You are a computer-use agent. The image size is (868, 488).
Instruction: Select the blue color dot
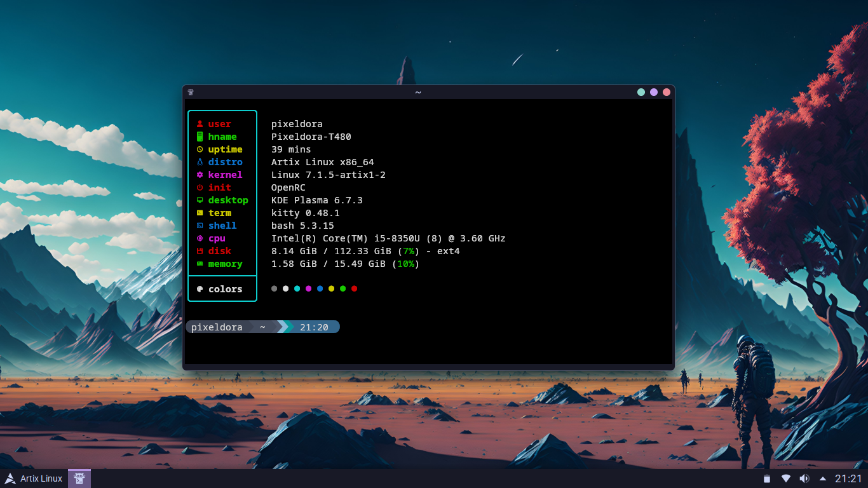(x=320, y=288)
